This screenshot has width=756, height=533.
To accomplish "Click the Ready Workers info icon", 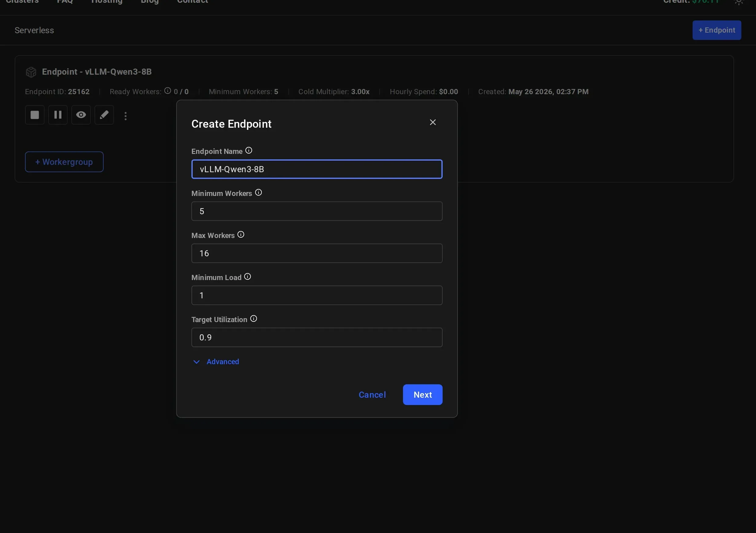I will point(168,91).
